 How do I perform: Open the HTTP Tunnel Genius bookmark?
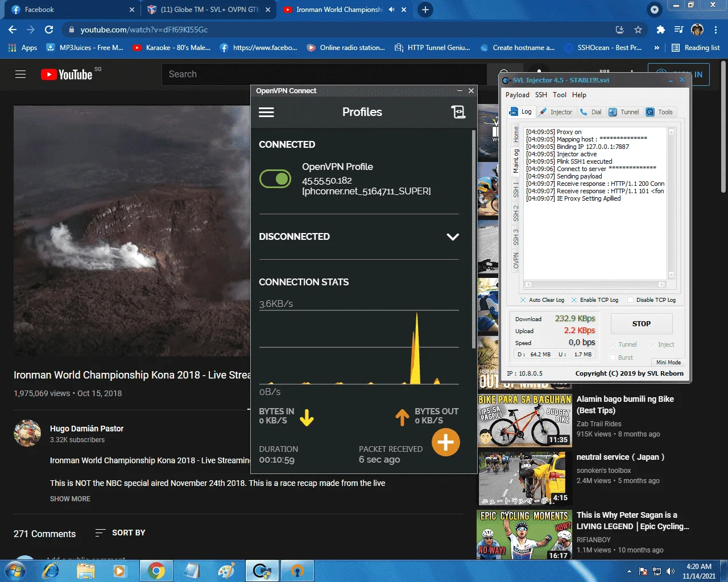pyautogui.click(x=433, y=48)
